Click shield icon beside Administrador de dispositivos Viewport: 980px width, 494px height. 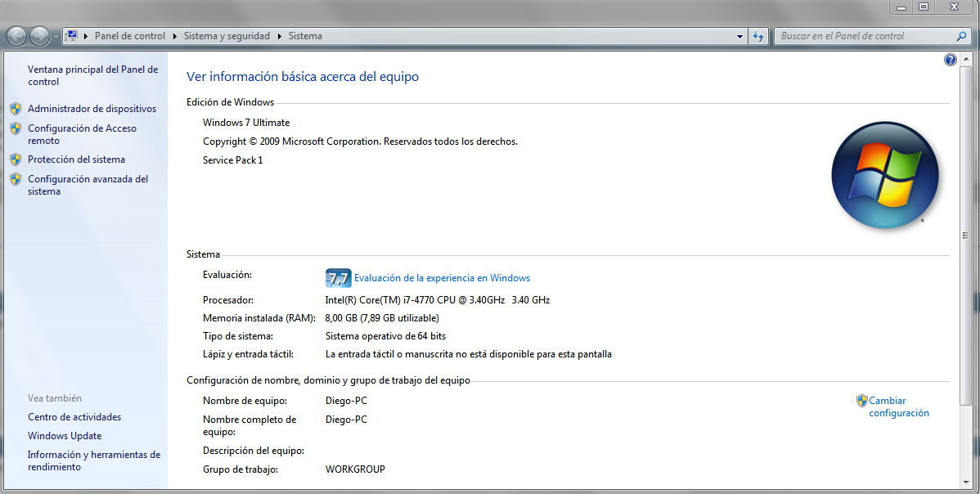(16, 109)
